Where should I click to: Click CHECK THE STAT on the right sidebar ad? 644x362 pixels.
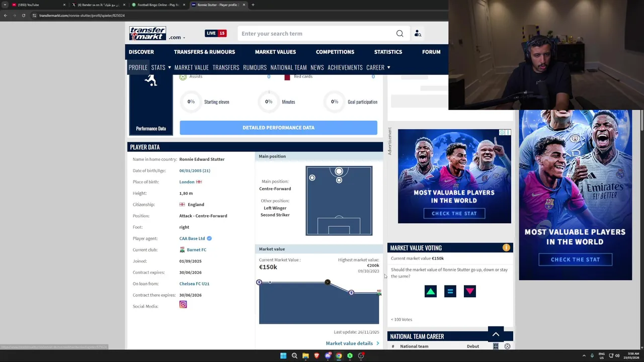(575, 259)
